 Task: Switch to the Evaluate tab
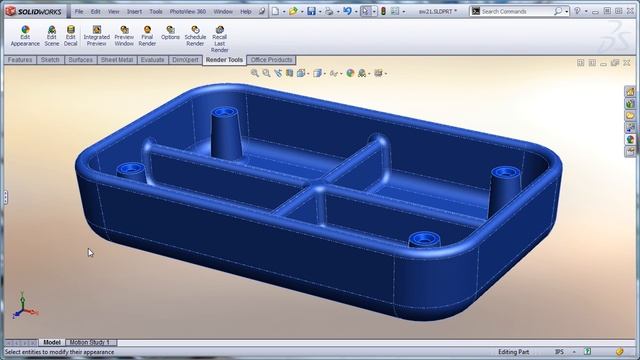pos(152,60)
